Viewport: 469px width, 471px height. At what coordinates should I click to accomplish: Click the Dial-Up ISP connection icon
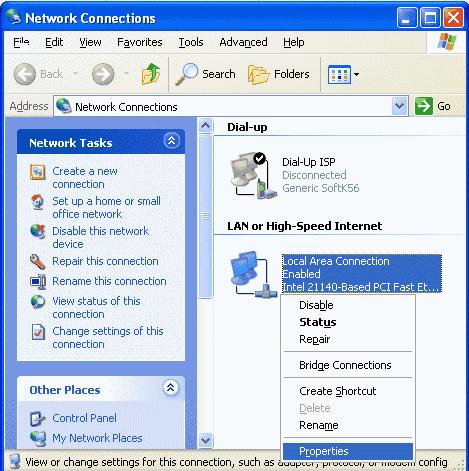point(253,175)
